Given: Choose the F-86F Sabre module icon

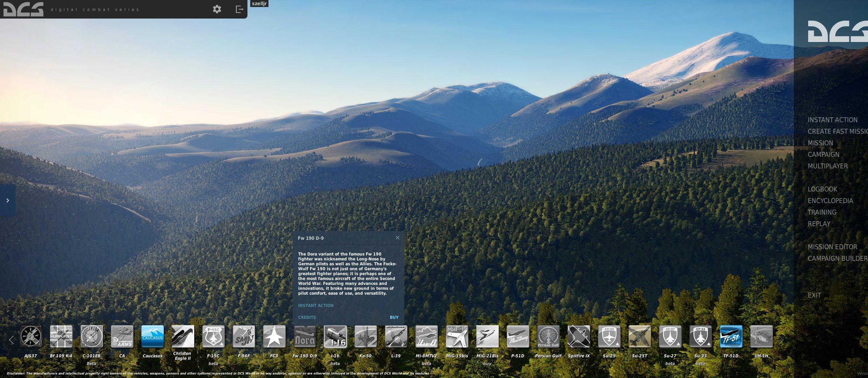Looking at the screenshot, I should coord(244,336).
